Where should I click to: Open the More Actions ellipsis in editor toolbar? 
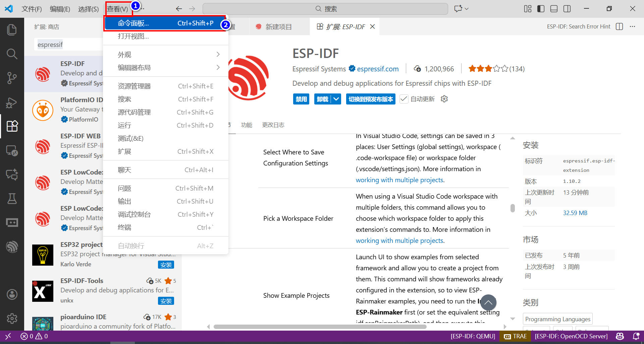(633, 26)
